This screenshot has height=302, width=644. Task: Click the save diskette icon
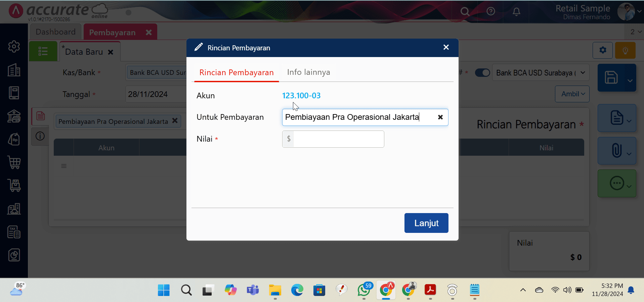[x=611, y=78]
